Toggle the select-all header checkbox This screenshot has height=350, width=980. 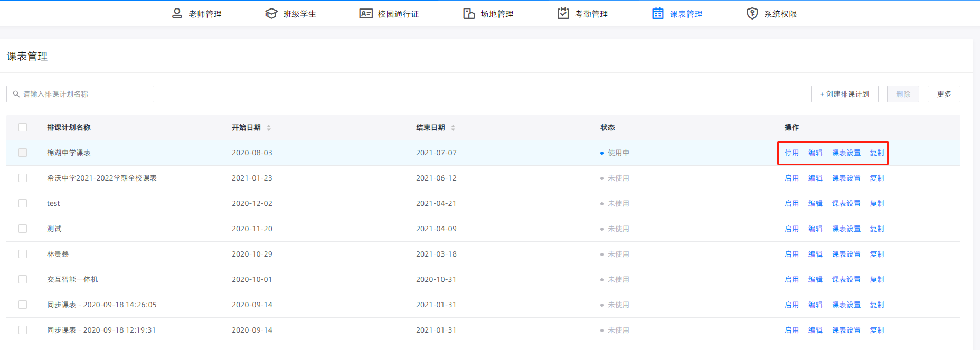coord(23,127)
